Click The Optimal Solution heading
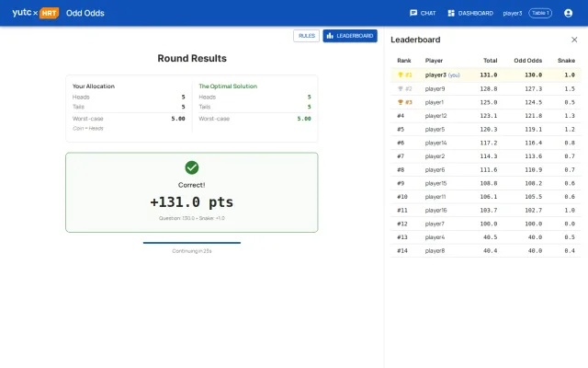The height and width of the screenshot is (368, 588). pos(228,86)
